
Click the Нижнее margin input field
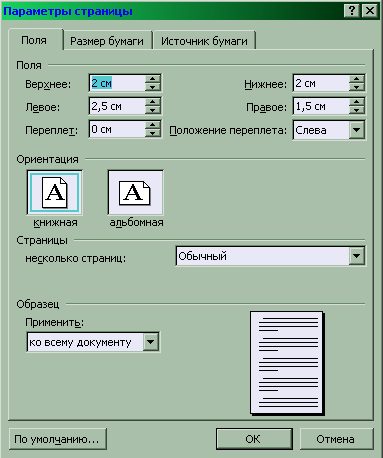click(321, 83)
